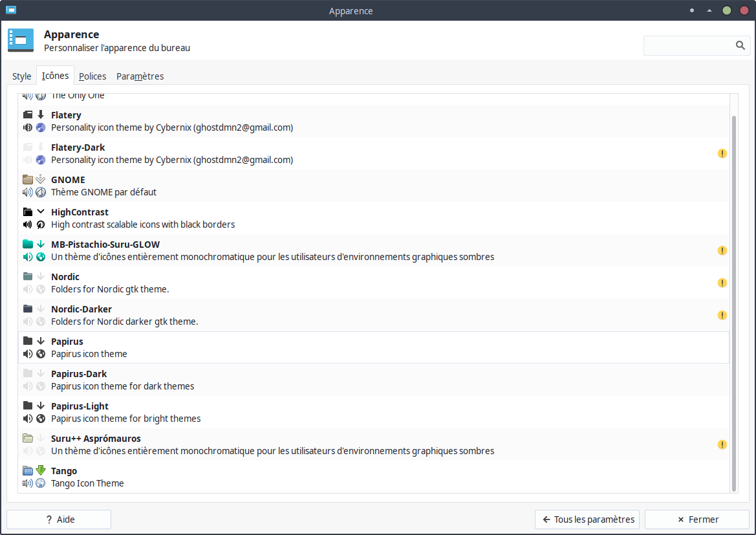Click the warning icon beside Flatery-Dark theme
756x535 pixels.
click(x=722, y=153)
